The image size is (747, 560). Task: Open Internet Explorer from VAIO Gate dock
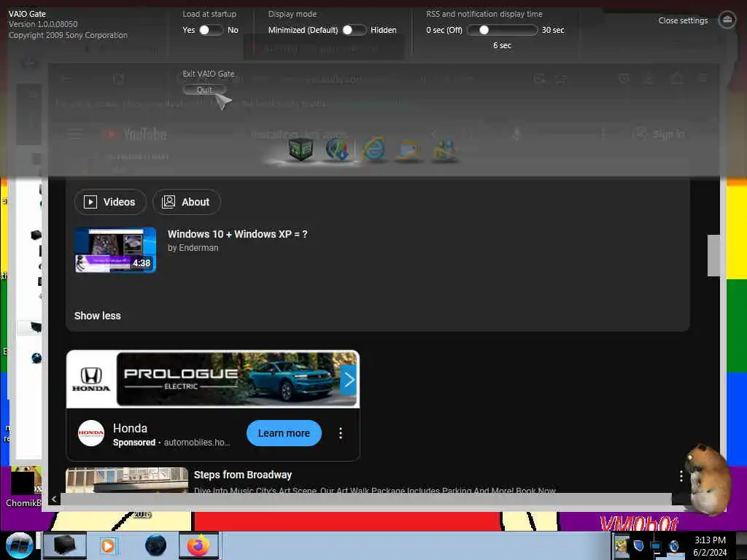pyautogui.click(x=374, y=149)
